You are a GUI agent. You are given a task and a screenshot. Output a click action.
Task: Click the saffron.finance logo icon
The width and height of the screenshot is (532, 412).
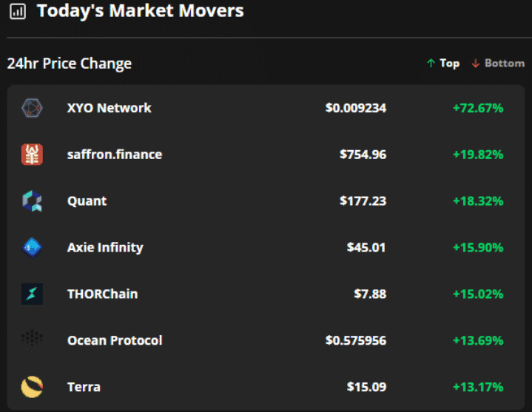(x=32, y=155)
